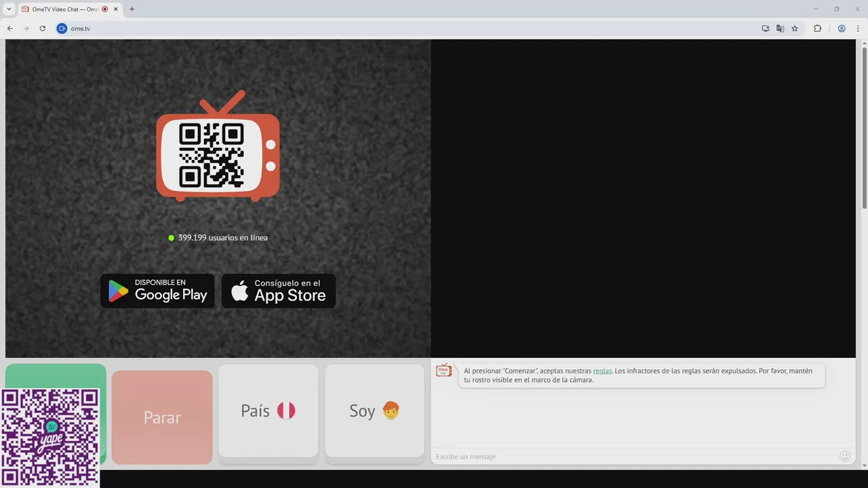
Task: Click the Parar stop button
Action: (162, 417)
